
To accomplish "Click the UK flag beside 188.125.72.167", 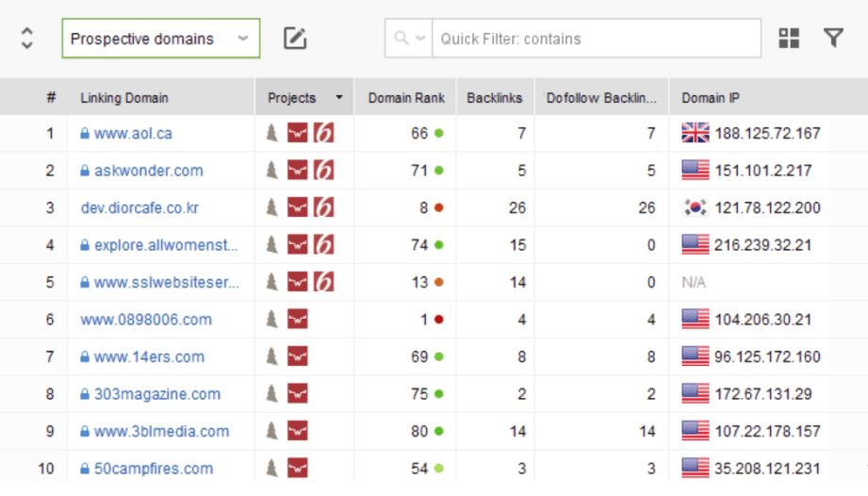I will [696, 133].
